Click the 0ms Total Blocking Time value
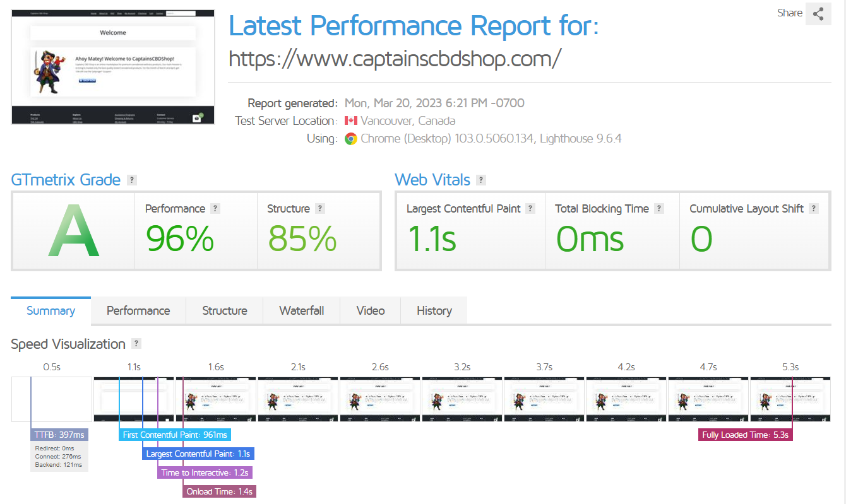This screenshot has height=504, width=846. (x=590, y=238)
